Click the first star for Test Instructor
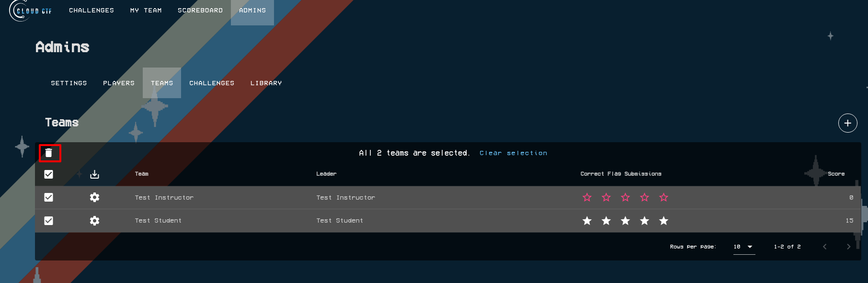Image resolution: width=868 pixels, height=283 pixels. pos(587,197)
